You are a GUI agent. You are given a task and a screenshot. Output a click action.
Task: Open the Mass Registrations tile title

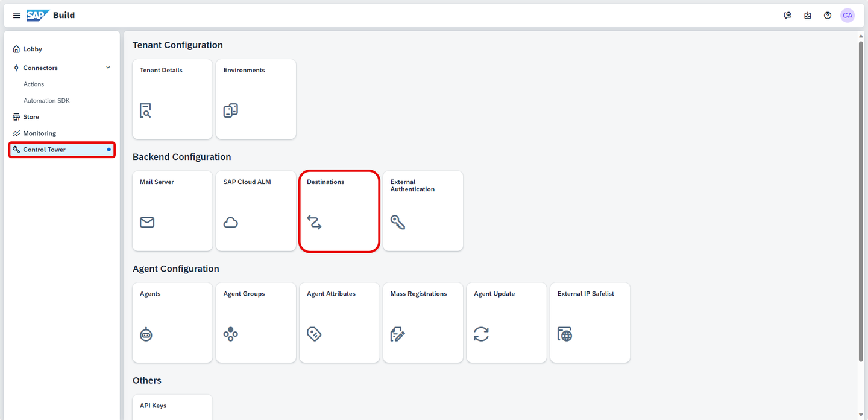[418, 294]
